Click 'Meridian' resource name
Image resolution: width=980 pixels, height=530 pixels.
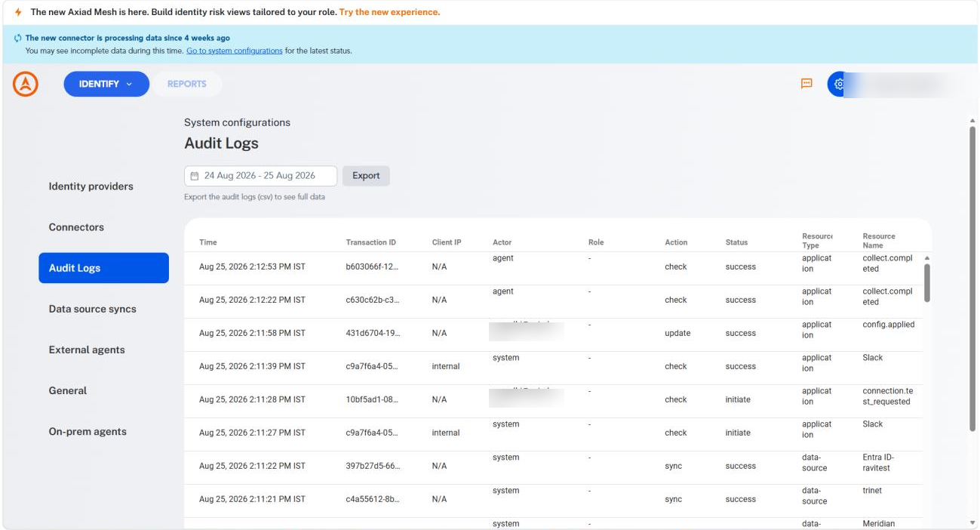coord(879,524)
